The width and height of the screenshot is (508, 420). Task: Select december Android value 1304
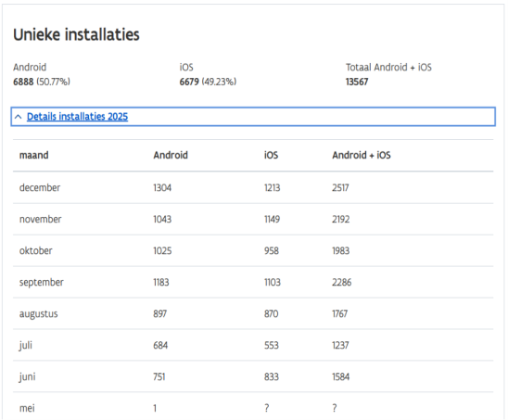coord(162,187)
